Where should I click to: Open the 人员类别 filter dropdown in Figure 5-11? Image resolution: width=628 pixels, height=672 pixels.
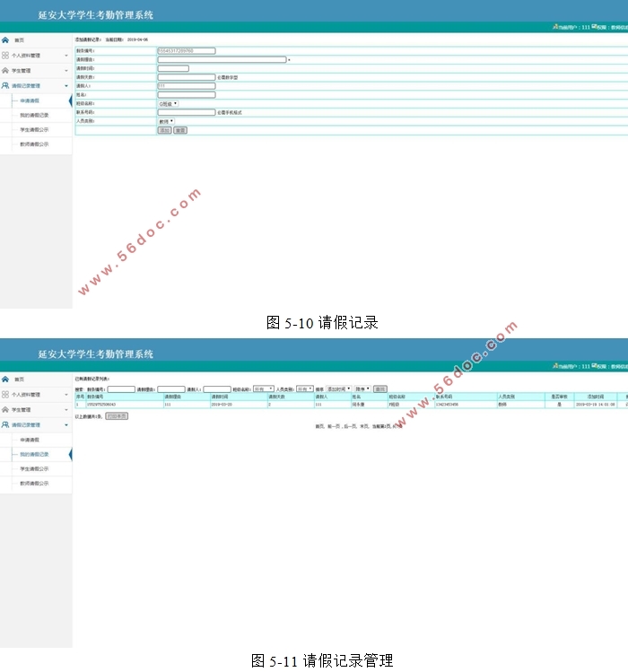pyautogui.click(x=305, y=388)
